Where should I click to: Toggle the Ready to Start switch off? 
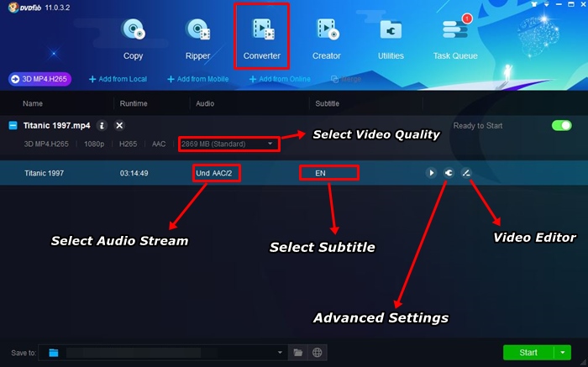pyautogui.click(x=561, y=126)
